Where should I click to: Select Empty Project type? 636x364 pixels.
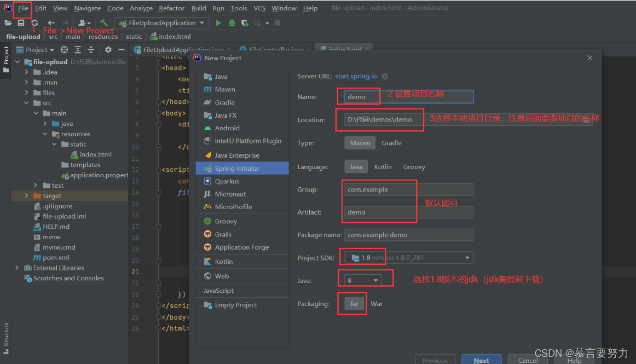point(242,305)
